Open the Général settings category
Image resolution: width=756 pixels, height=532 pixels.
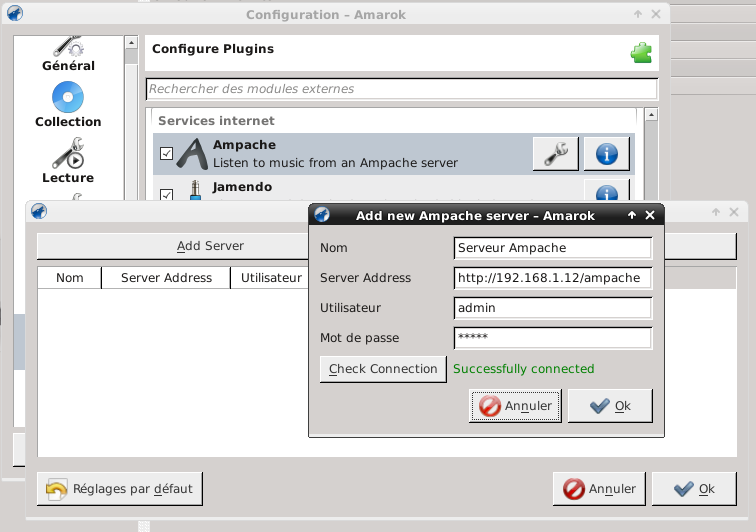[68, 54]
